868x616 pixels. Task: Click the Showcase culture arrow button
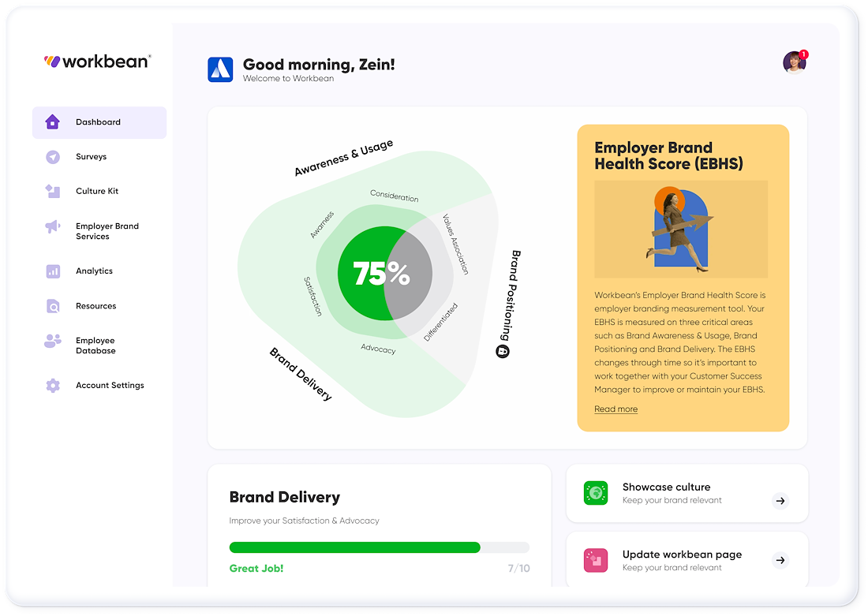(780, 501)
